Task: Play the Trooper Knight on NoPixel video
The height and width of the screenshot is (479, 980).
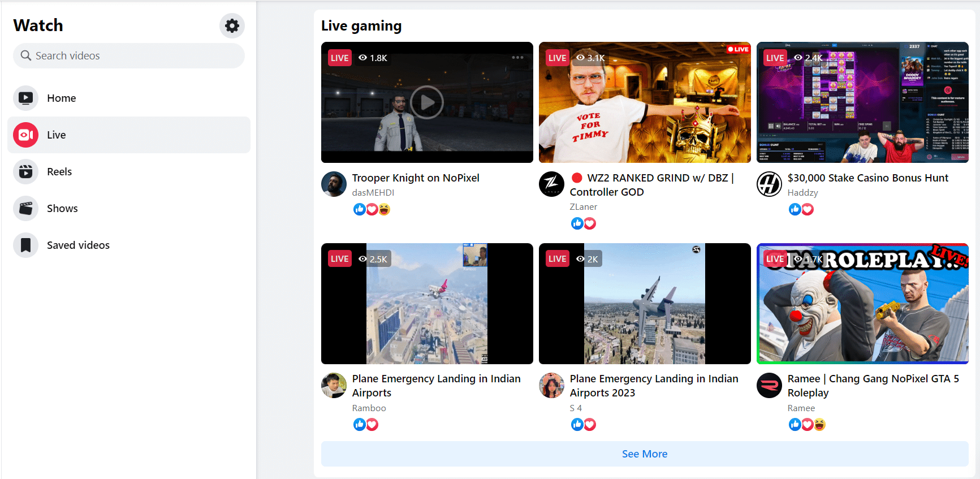Action: tap(427, 102)
